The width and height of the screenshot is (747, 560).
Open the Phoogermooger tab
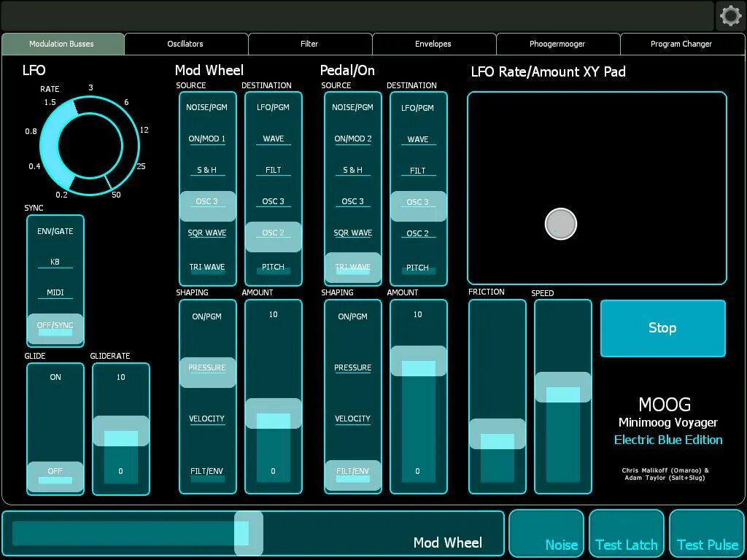coord(557,44)
